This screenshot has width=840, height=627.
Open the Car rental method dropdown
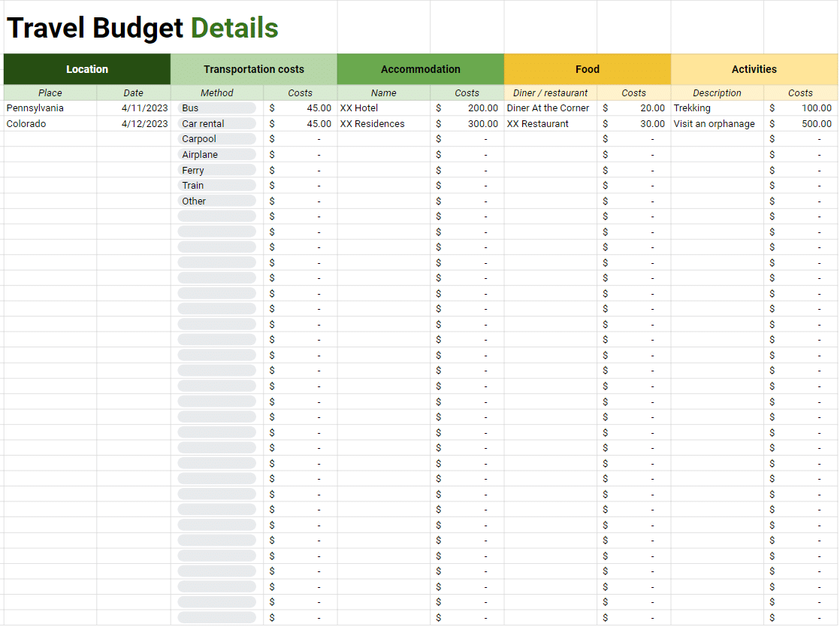coord(216,123)
